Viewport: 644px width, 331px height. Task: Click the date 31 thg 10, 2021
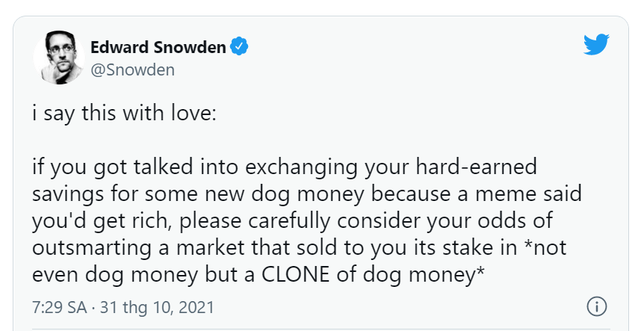pos(157,307)
